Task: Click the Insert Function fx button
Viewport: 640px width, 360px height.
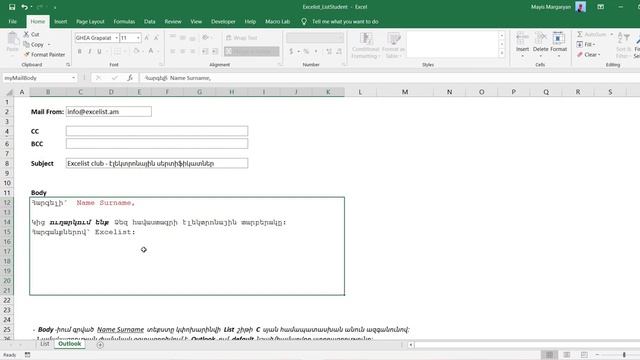Action: [130, 78]
